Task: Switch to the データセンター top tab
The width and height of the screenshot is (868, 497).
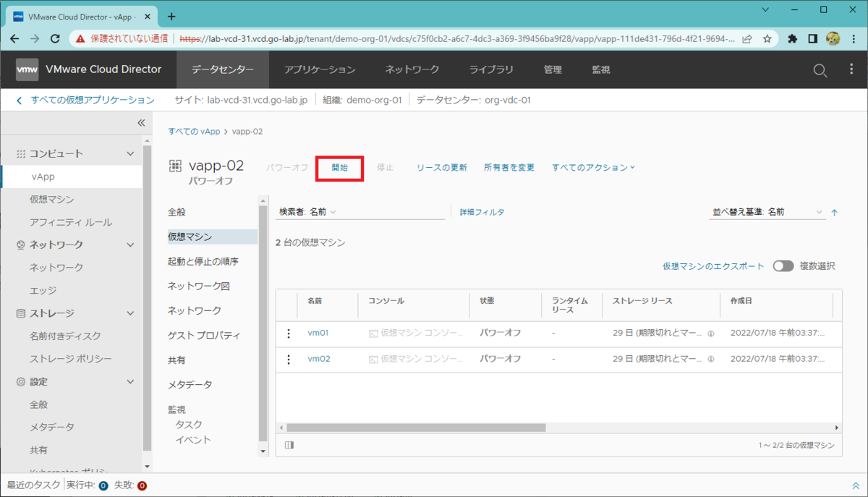Action: [x=223, y=70]
